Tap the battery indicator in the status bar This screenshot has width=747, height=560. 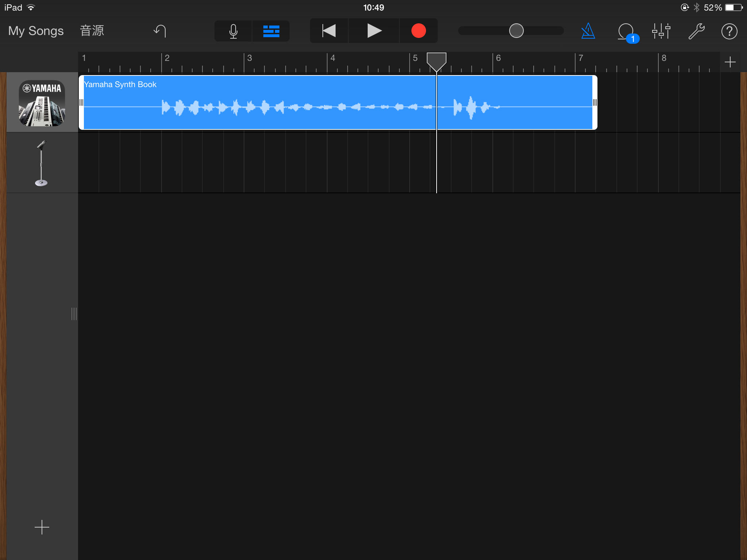(734, 8)
